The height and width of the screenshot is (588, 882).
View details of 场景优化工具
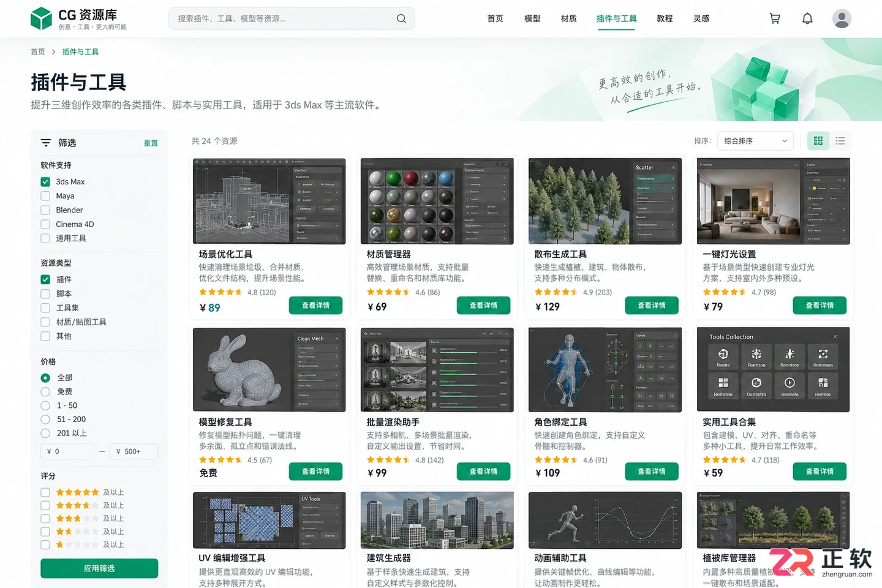point(315,305)
